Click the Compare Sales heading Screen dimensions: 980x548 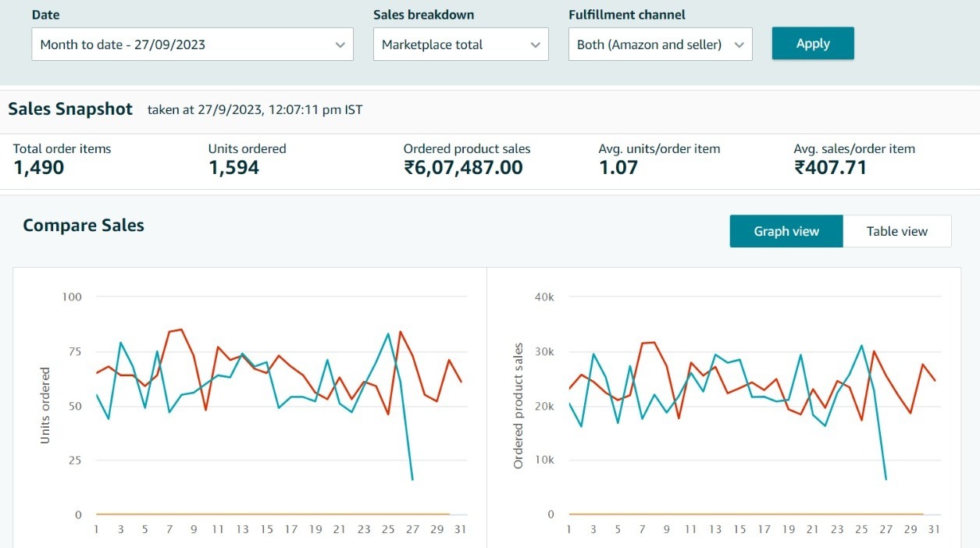84,226
